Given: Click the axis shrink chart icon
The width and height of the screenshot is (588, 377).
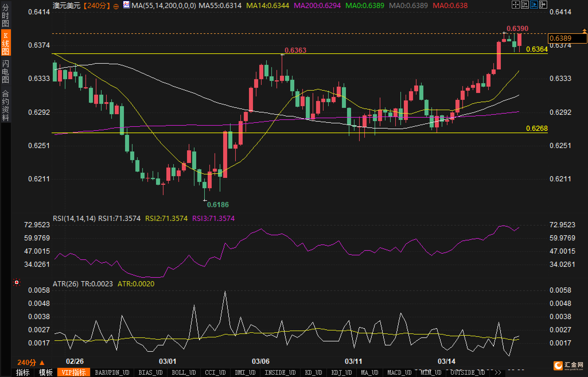Looking at the screenshot, I should click(525, 5).
